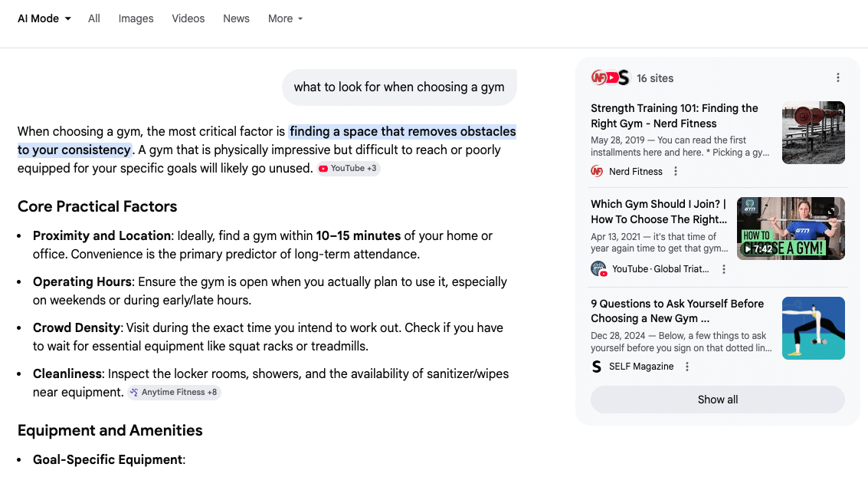The image size is (868, 477).
Task: Open Strength Training 101 article link
Action: click(674, 116)
